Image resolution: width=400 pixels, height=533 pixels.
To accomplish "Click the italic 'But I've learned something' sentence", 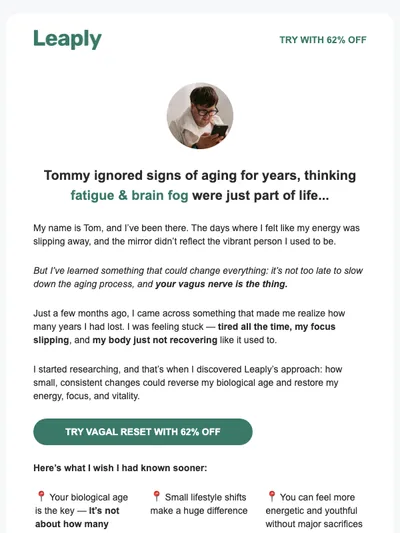I will [198, 277].
